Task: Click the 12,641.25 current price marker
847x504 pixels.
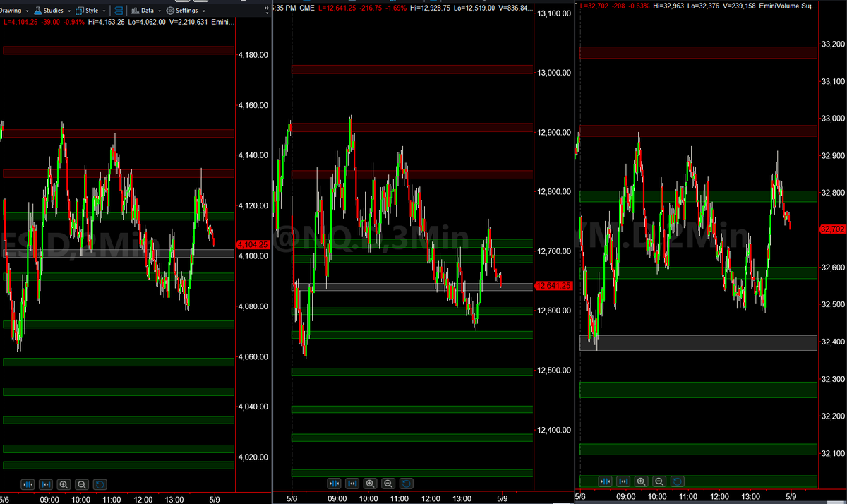Action: click(x=554, y=286)
